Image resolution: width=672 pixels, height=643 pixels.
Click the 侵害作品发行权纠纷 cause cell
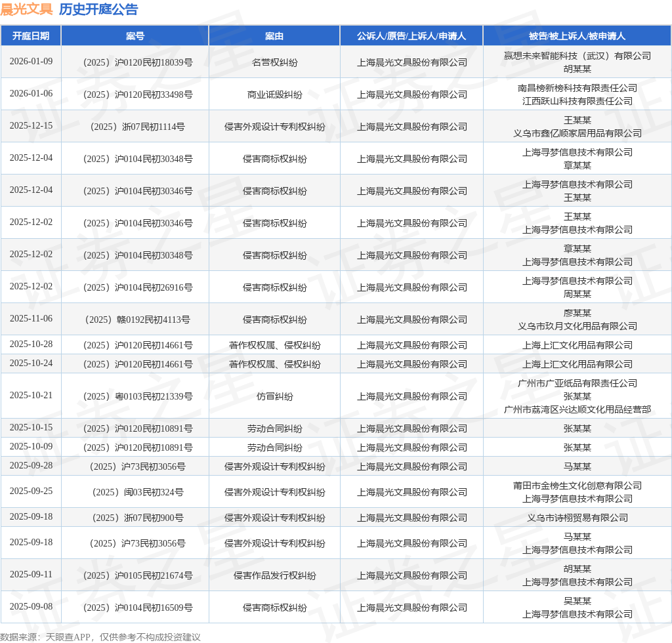(275, 575)
